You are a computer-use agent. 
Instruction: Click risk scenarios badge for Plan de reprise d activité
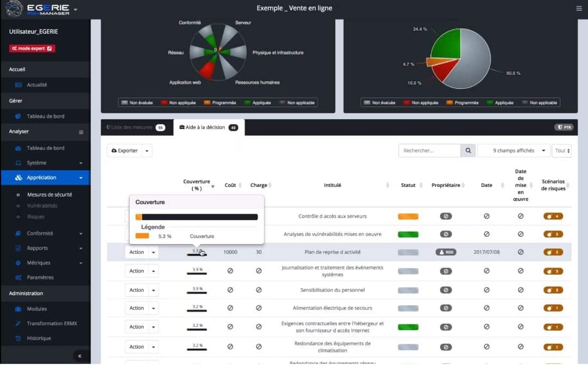[x=553, y=252]
